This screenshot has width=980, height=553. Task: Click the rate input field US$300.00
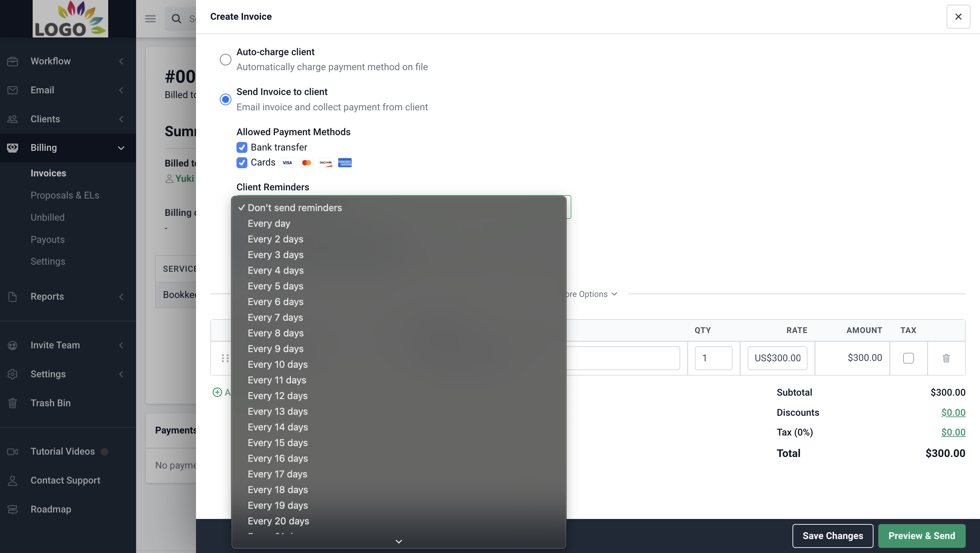(x=778, y=358)
